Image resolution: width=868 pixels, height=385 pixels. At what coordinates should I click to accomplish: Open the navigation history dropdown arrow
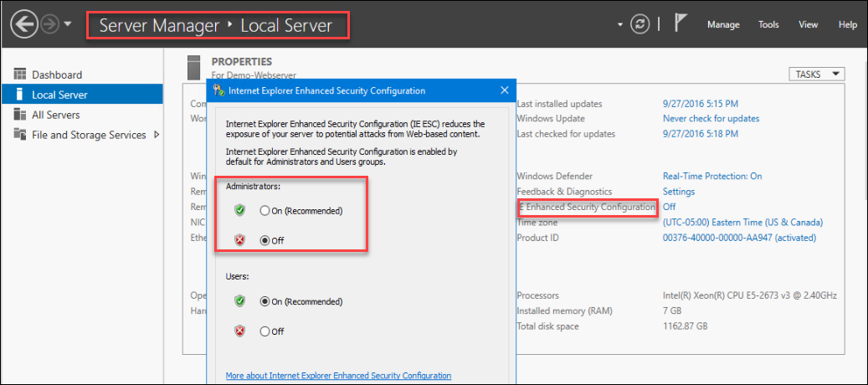(x=68, y=24)
